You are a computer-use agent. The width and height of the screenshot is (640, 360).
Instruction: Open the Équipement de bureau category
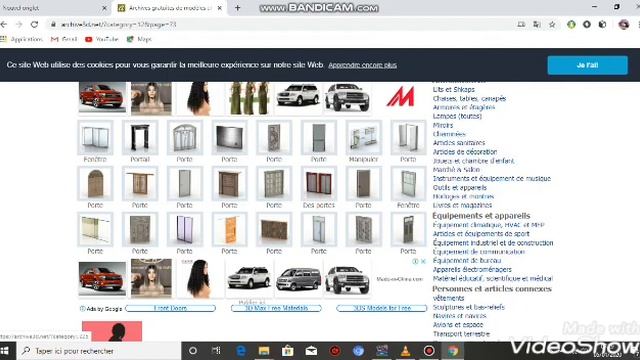click(467, 260)
